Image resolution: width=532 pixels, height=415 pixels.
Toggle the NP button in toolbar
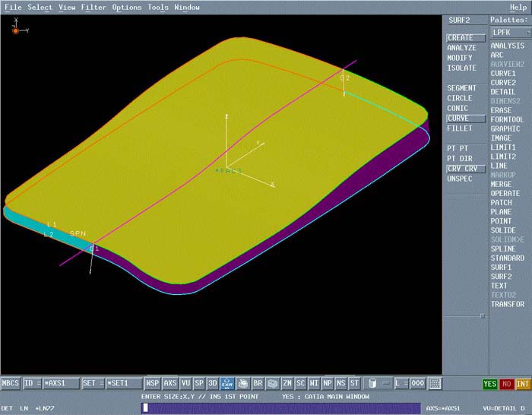tap(328, 384)
